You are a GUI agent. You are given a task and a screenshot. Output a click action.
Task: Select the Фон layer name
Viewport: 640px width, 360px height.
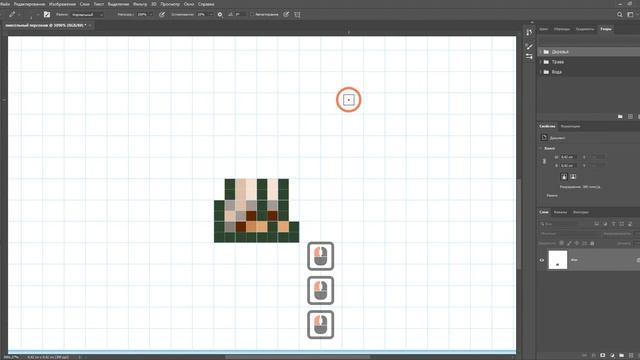(x=574, y=260)
